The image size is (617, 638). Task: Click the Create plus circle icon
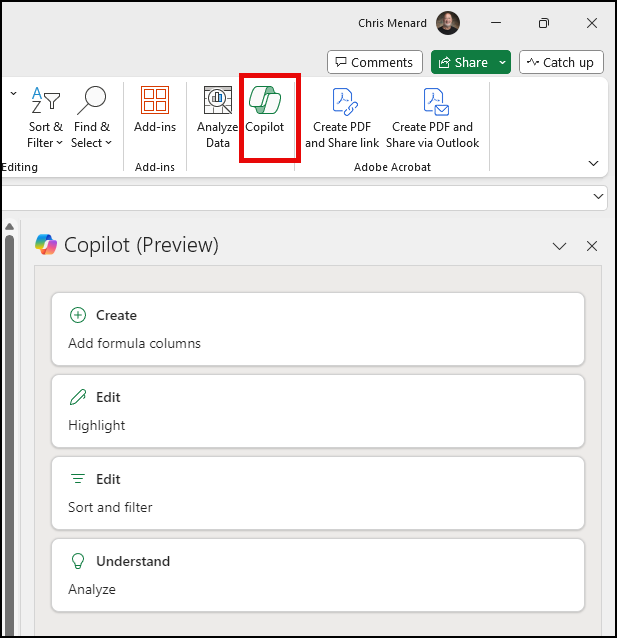78,315
